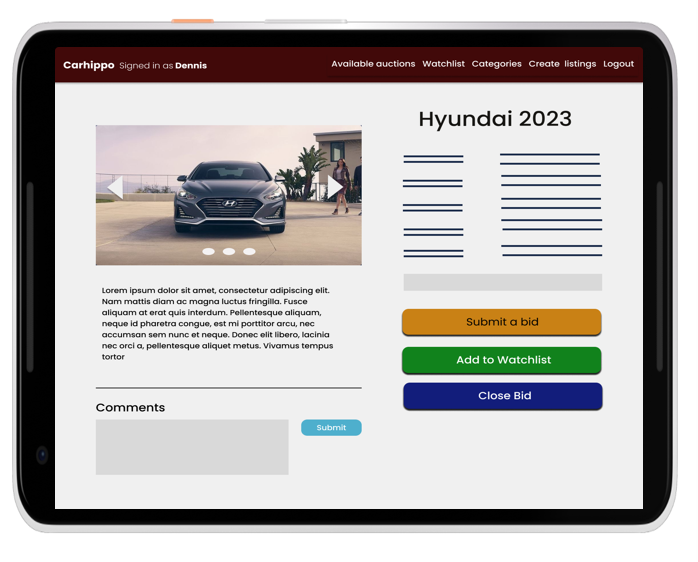The image size is (698, 562).
Task: Click the Hyundai 2023 listing title
Action: click(495, 119)
